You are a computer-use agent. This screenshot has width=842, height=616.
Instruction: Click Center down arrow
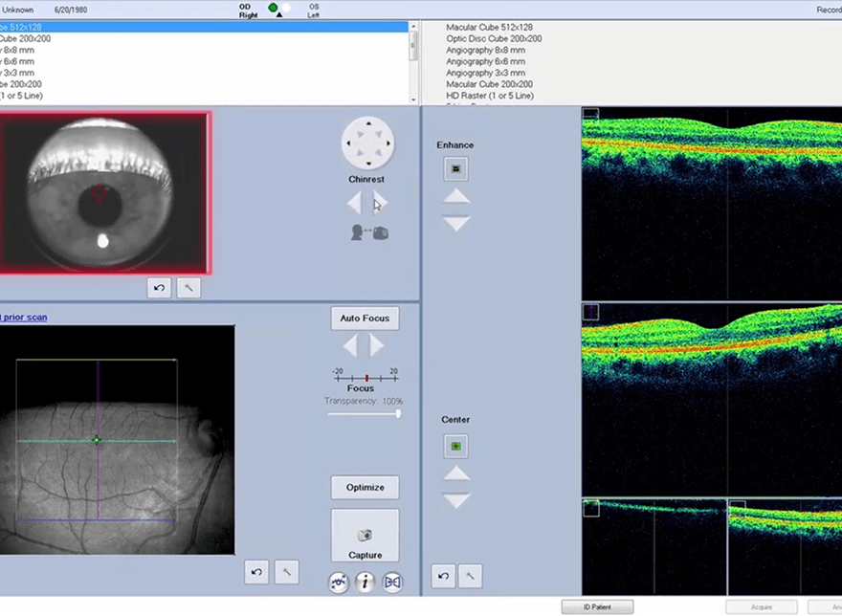click(x=456, y=501)
